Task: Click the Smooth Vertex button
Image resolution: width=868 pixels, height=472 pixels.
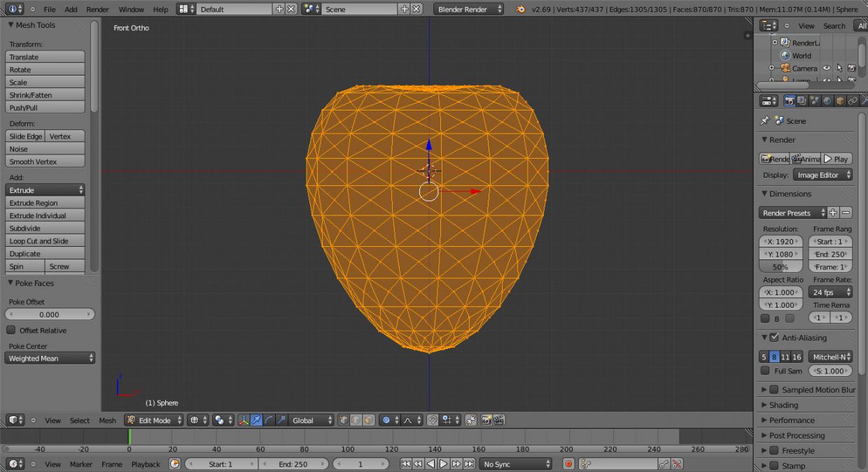Action: pyautogui.click(x=45, y=162)
